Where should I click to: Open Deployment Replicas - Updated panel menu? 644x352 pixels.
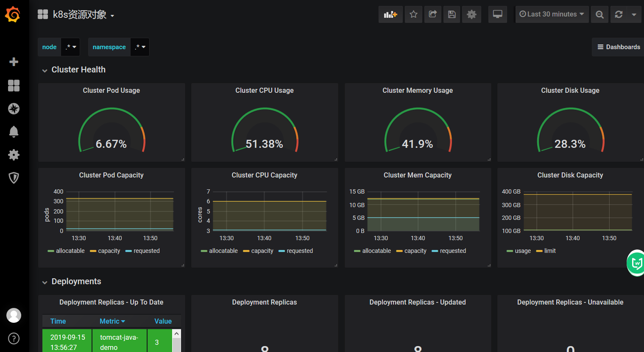418,302
